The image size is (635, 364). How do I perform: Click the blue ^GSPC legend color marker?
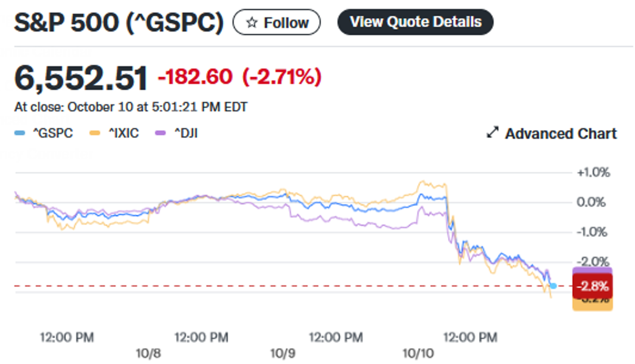click(19, 133)
